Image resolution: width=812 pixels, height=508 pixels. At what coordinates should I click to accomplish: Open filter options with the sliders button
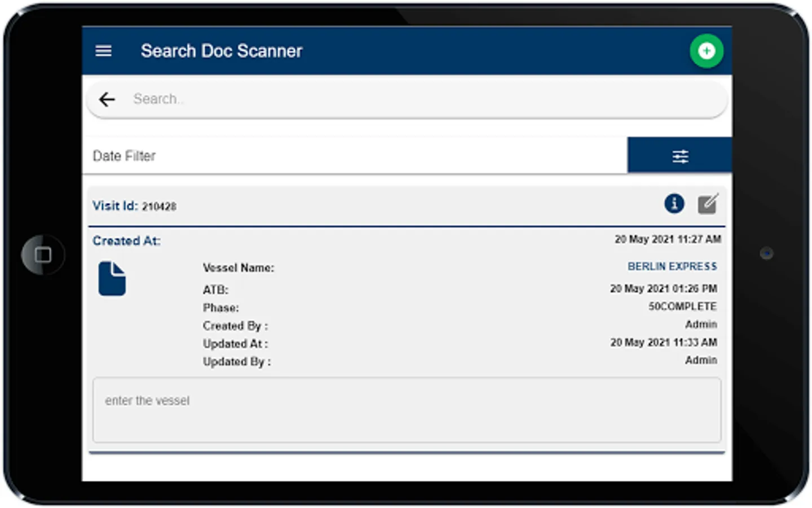679,156
